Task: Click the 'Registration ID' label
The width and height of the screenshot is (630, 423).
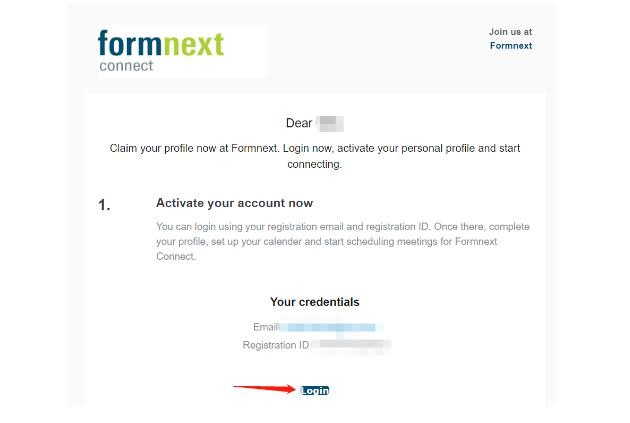Action: coord(276,345)
